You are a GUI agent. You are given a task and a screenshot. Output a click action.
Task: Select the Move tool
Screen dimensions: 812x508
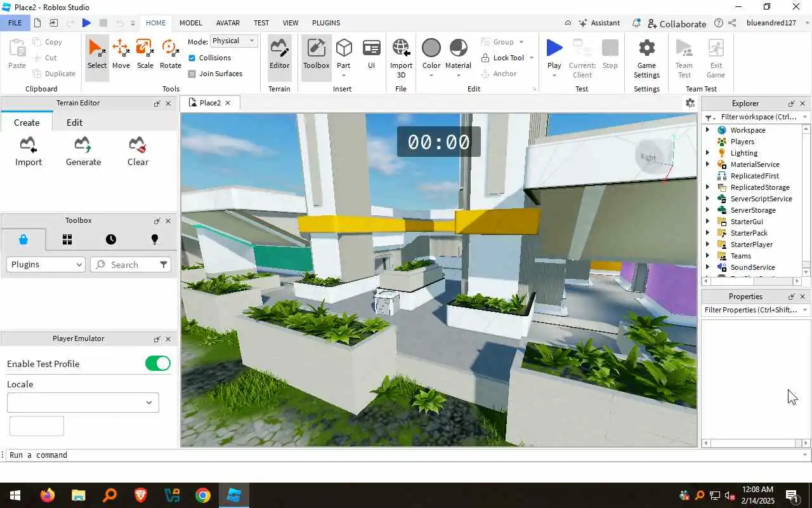(x=121, y=54)
